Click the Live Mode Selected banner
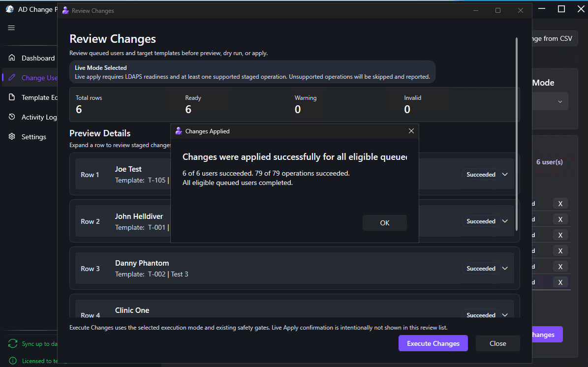 252,72
